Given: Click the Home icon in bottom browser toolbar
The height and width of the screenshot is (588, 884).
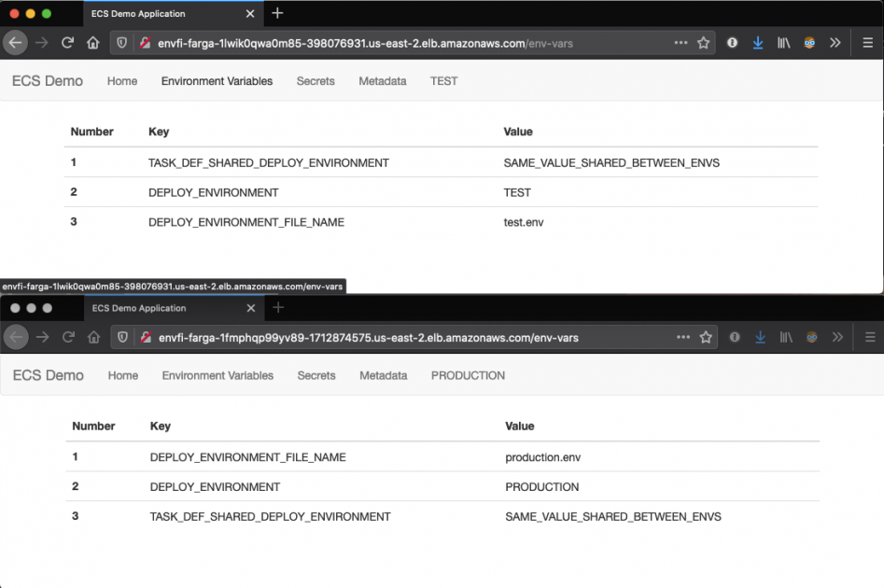Looking at the screenshot, I should tap(93, 337).
